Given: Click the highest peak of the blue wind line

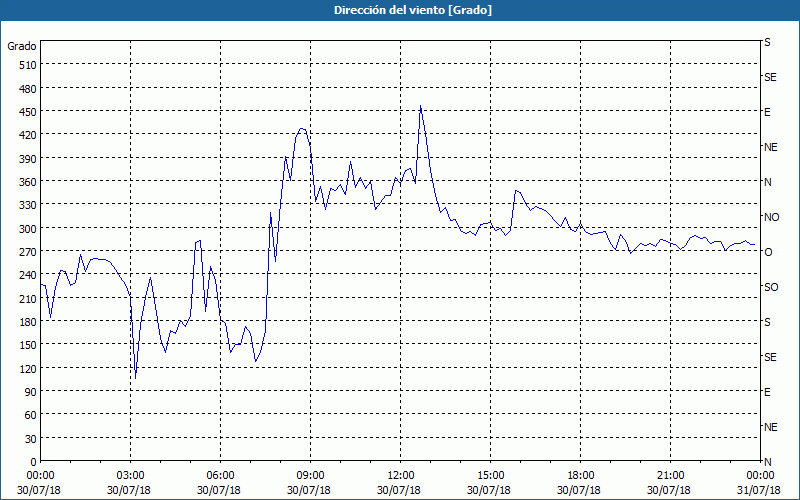Looking at the screenshot, I should (420, 106).
